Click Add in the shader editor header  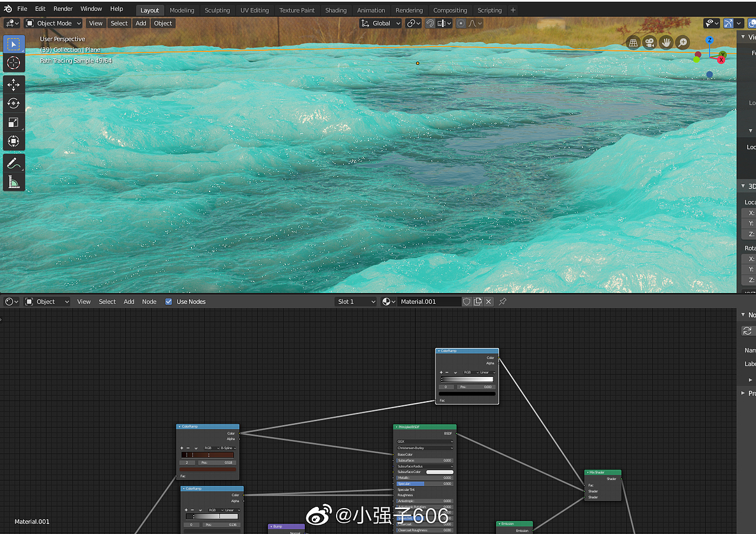(129, 301)
